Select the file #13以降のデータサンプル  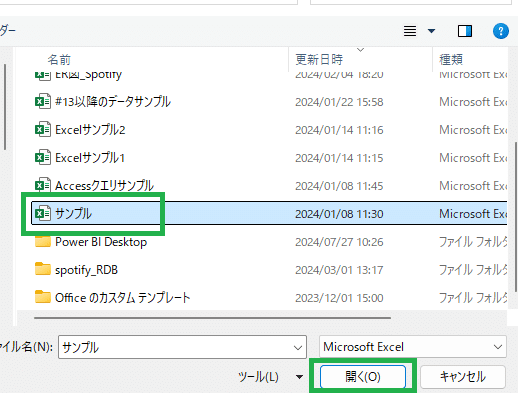113,101
